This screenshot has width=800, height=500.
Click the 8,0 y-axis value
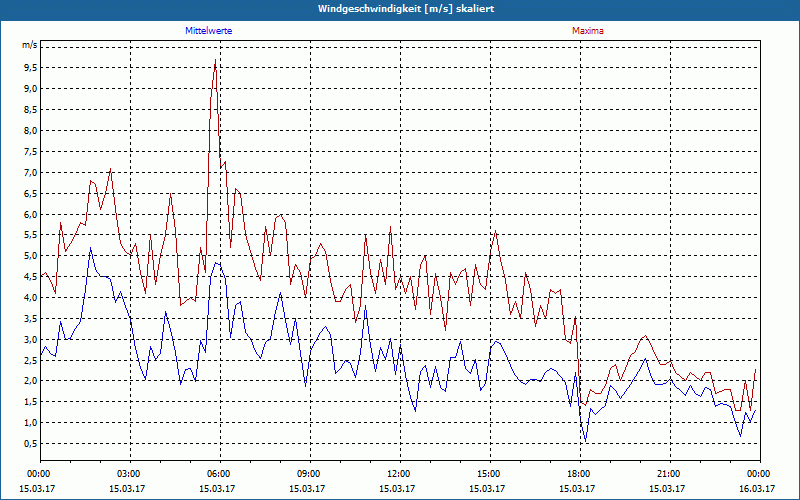[31, 131]
